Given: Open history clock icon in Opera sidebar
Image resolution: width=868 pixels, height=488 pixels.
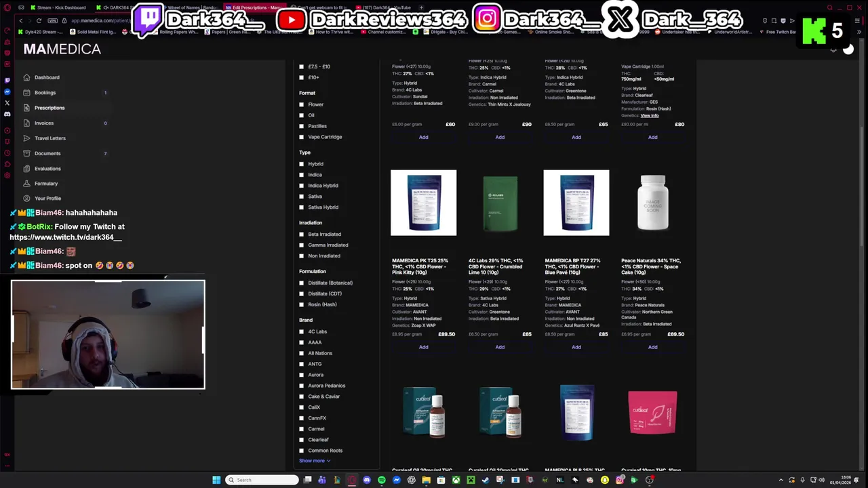Looking at the screenshot, I should 7,153.
